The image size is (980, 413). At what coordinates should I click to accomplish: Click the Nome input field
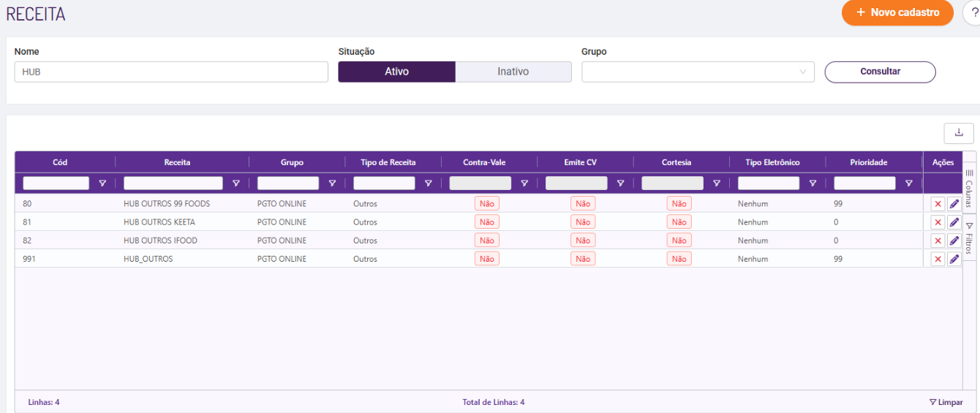(x=171, y=72)
